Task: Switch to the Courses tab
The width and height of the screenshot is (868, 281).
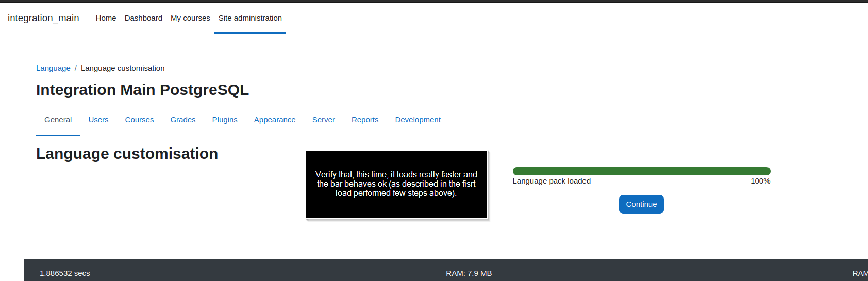Action: coord(139,120)
